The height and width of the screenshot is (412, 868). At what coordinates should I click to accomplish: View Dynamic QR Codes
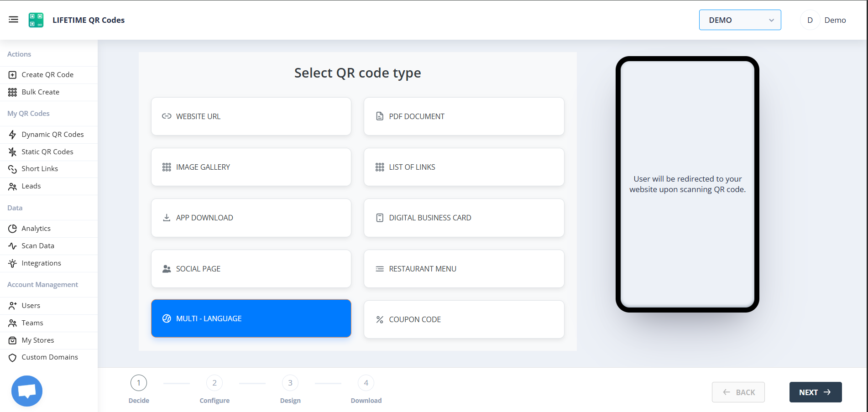[52, 134]
